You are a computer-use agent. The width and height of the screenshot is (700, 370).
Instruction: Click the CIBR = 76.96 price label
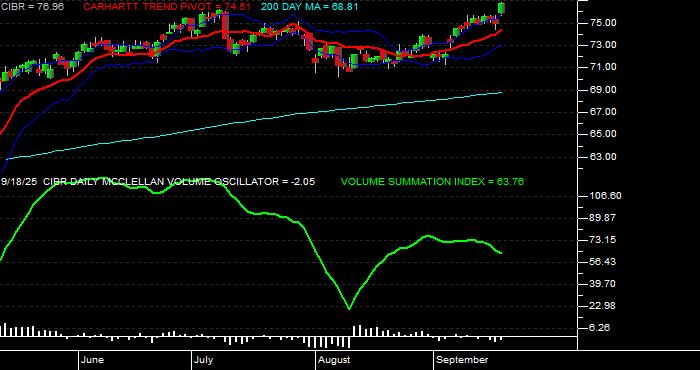pyautogui.click(x=32, y=7)
